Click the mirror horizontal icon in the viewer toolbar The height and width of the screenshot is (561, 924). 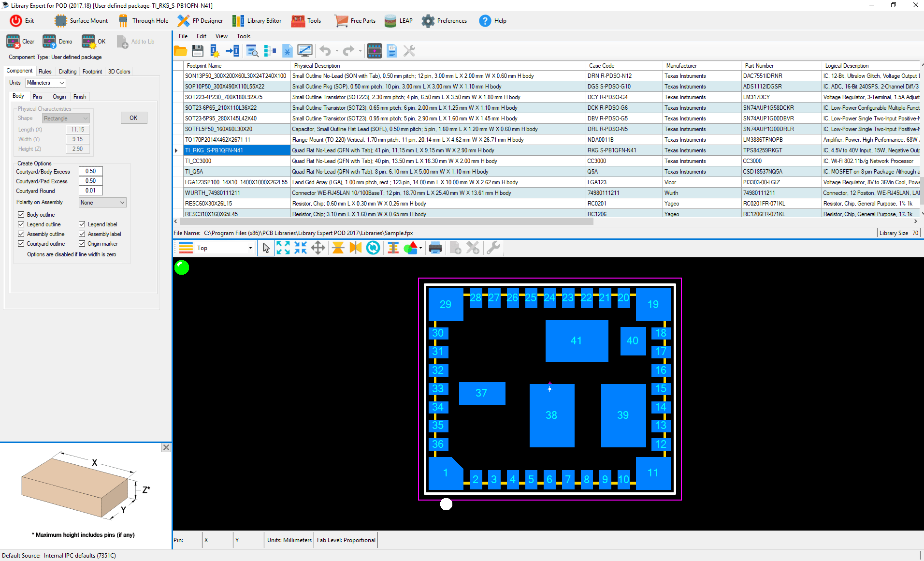[356, 248]
